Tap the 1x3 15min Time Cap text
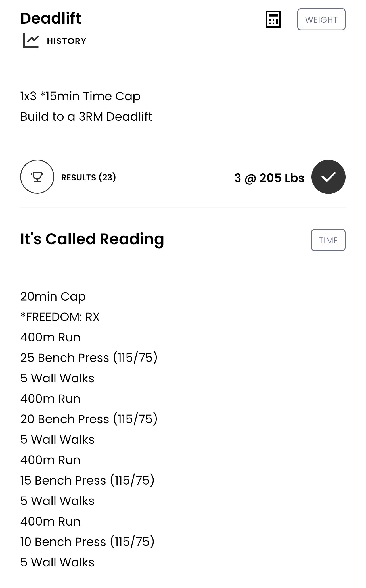This screenshot has width=366, height=588. (80, 96)
